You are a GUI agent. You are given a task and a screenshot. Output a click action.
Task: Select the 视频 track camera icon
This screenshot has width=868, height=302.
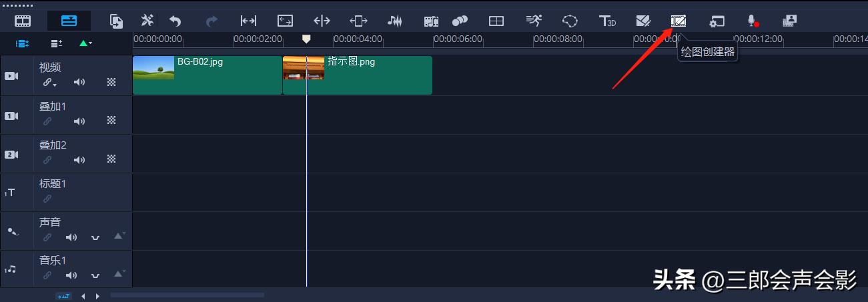click(x=11, y=76)
